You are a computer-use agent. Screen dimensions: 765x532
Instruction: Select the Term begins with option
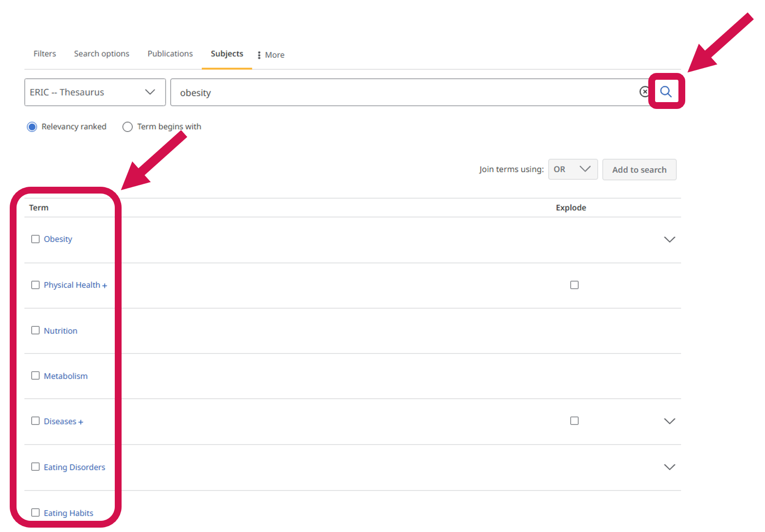pos(127,127)
